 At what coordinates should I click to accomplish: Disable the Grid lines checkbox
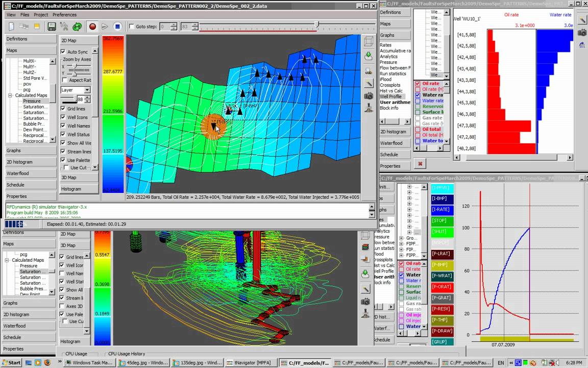click(63, 109)
